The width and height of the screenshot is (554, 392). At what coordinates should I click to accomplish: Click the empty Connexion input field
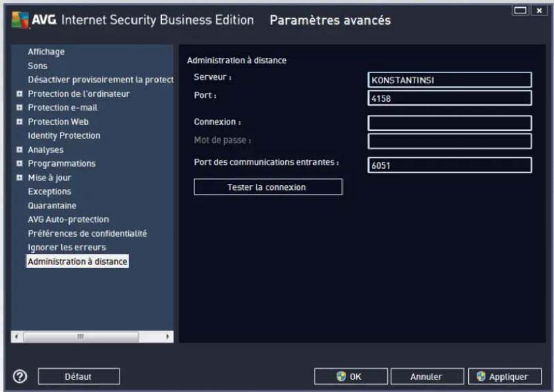[450, 123]
